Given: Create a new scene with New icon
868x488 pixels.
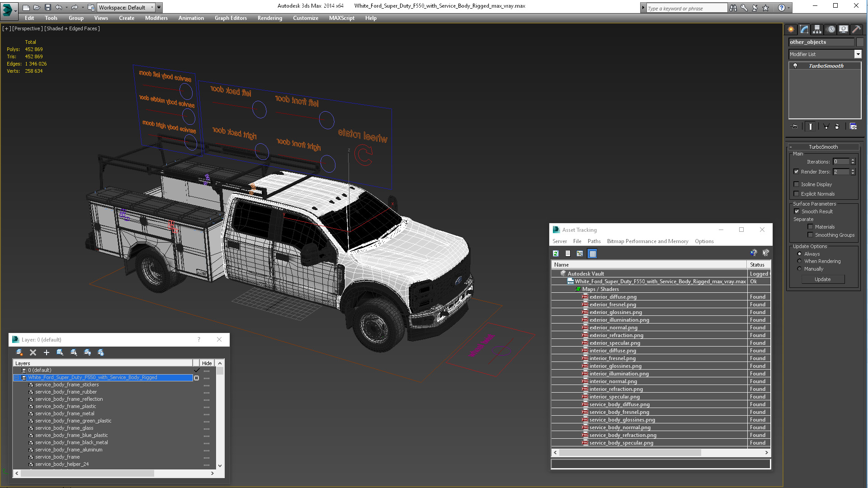Looking at the screenshot, I should click(26, 7).
